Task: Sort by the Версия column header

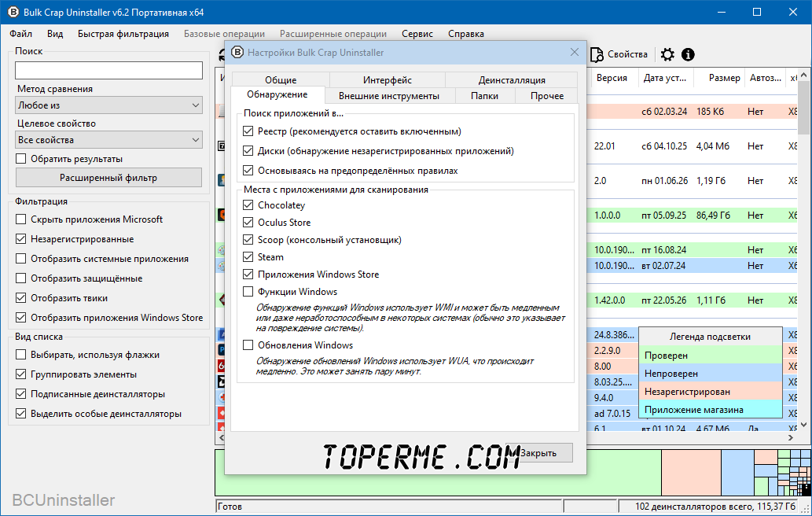Action: [x=612, y=78]
